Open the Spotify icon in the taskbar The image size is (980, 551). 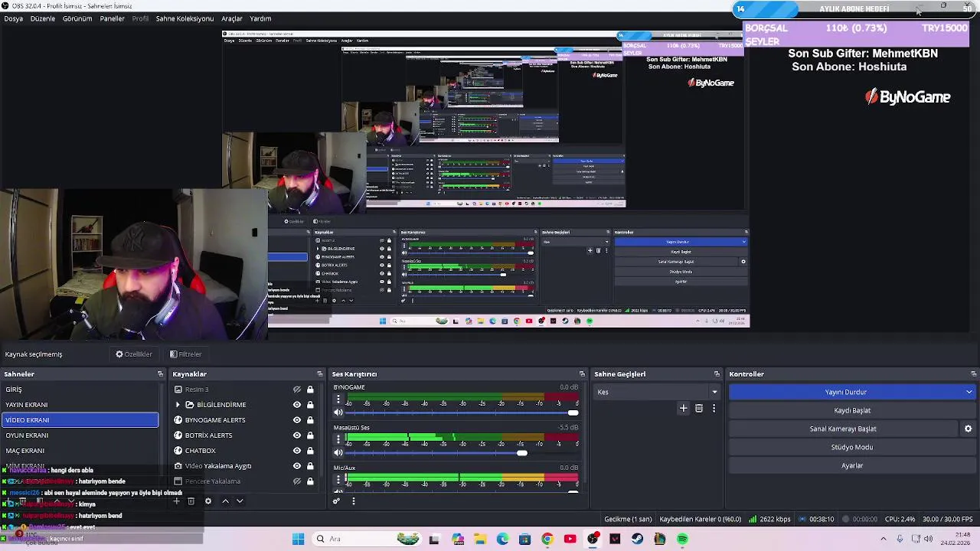pyautogui.click(x=682, y=539)
